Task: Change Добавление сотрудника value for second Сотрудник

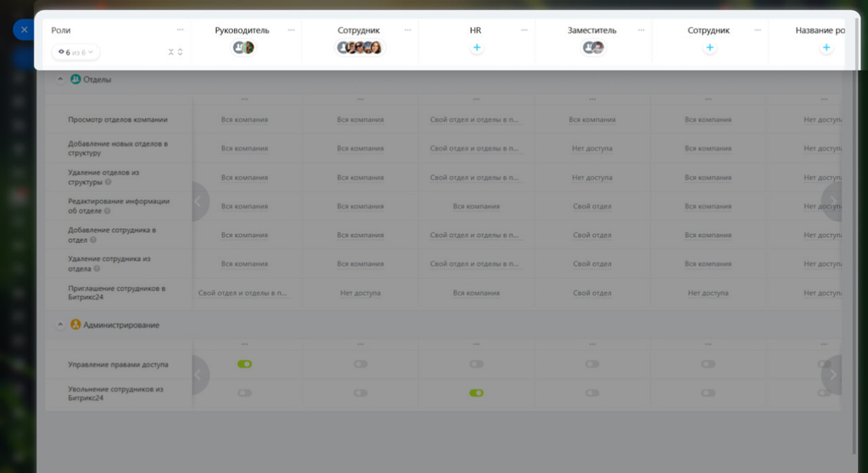Action: click(708, 235)
